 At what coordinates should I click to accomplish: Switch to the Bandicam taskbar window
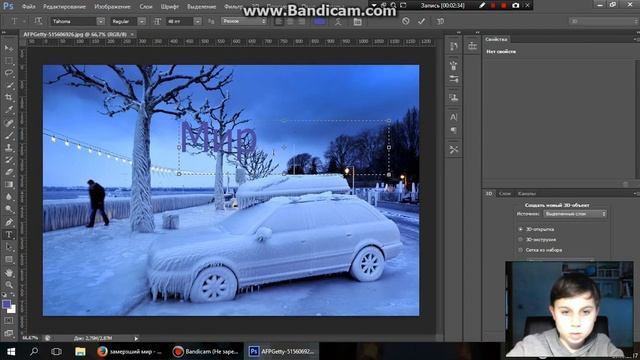click(x=205, y=351)
